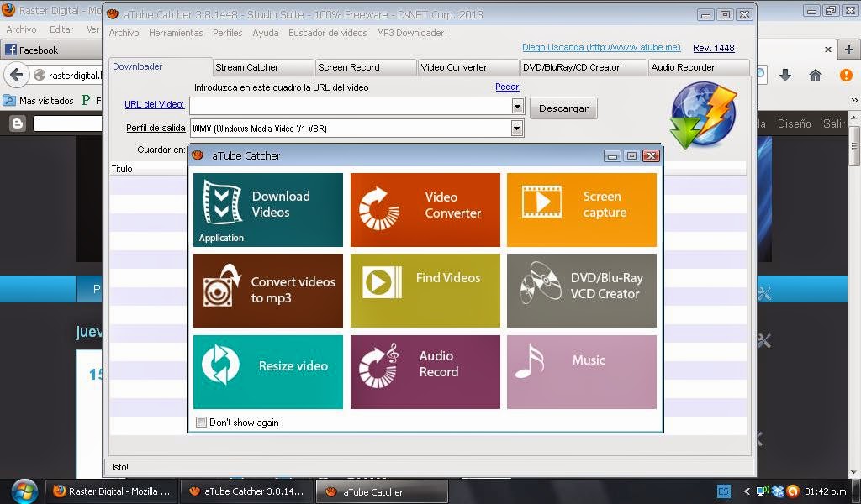Open the Firefox Archivo menu
Image resolution: width=861 pixels, height=504 pixels.
(x=21, y=29)
